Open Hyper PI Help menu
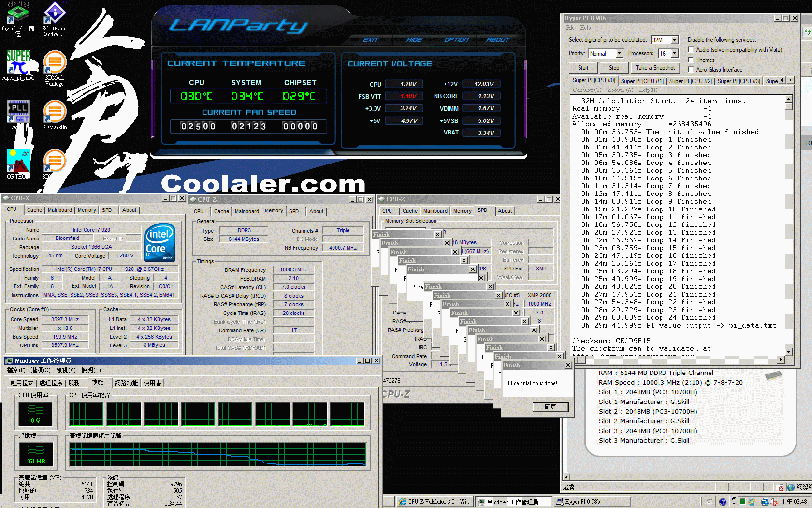Viewport: 812px width, 508px height. click(585, 28)
